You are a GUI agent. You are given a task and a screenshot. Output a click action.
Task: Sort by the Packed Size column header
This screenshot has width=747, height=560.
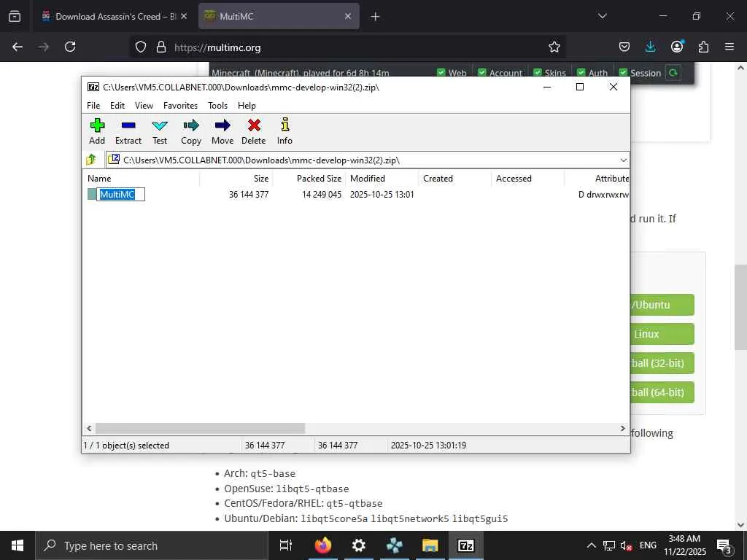(x=309, y=179)
